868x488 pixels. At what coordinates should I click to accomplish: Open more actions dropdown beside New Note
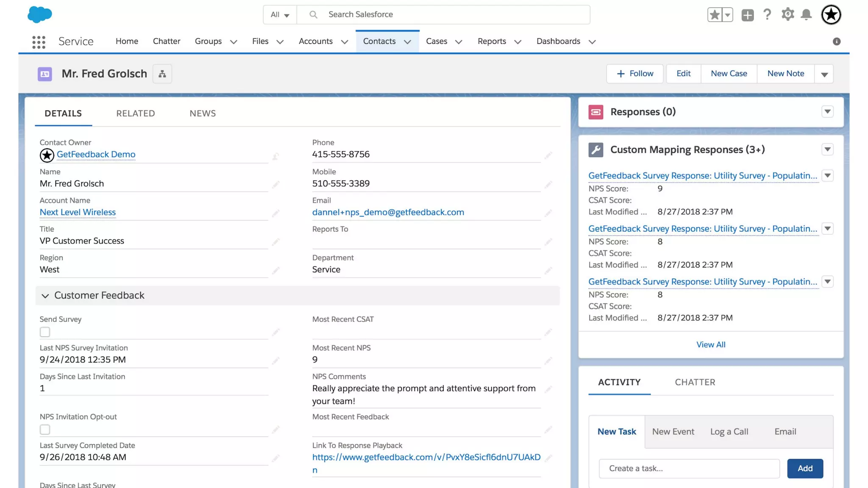tap(824, 74)
